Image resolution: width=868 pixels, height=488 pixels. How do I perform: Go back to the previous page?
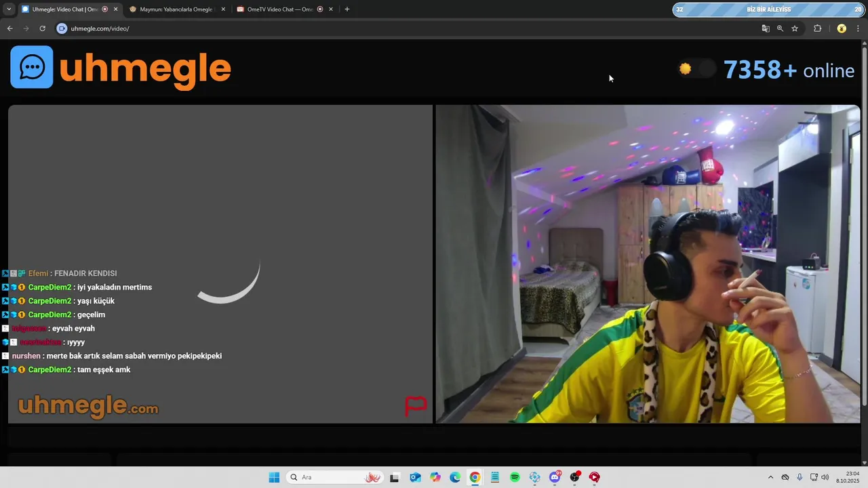coord(9,28)
